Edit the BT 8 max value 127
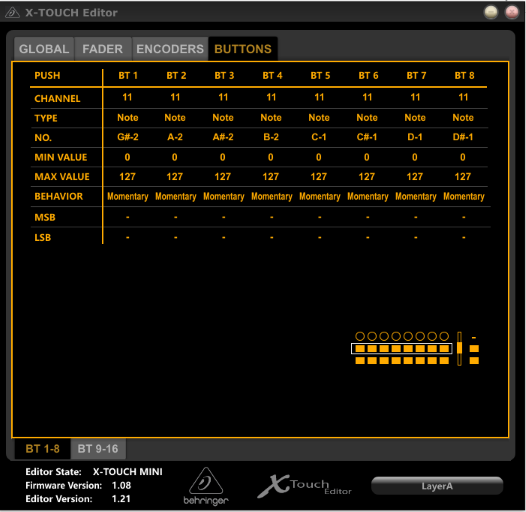The height and width of the screenshot is (512, 526). (x=463, y=176)
